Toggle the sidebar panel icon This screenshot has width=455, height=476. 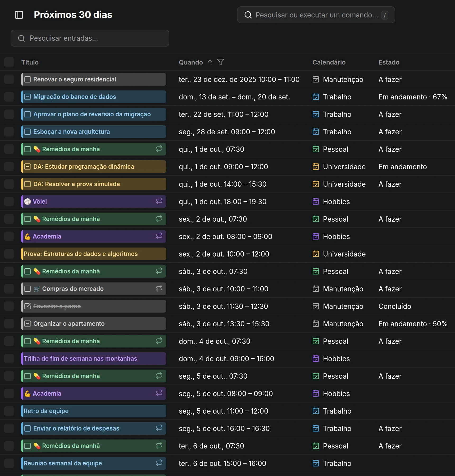(x=19, y=15)
